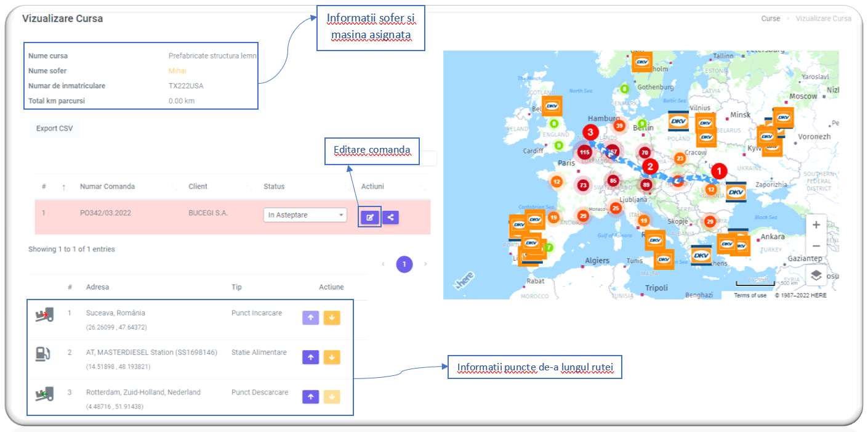Move MASTERDIESEL Station stop up
This screenshot has width=868, height=432.
pos(310,357)
